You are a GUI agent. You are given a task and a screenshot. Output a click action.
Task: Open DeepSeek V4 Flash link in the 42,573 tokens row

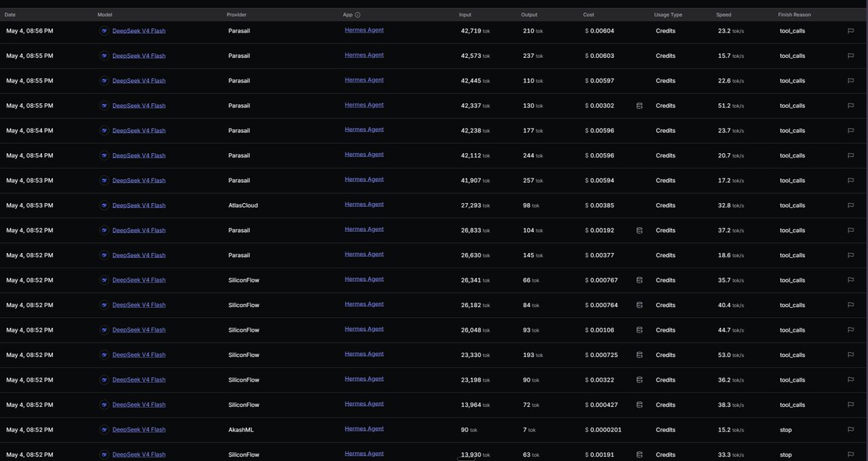(139, 56)
